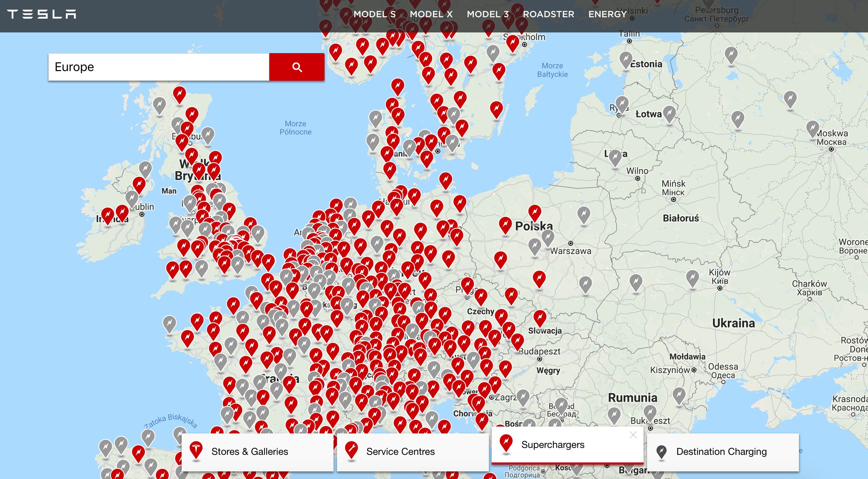Click the Tesla logo
Viewport: 868px width, 479px height.
[42, 14]
